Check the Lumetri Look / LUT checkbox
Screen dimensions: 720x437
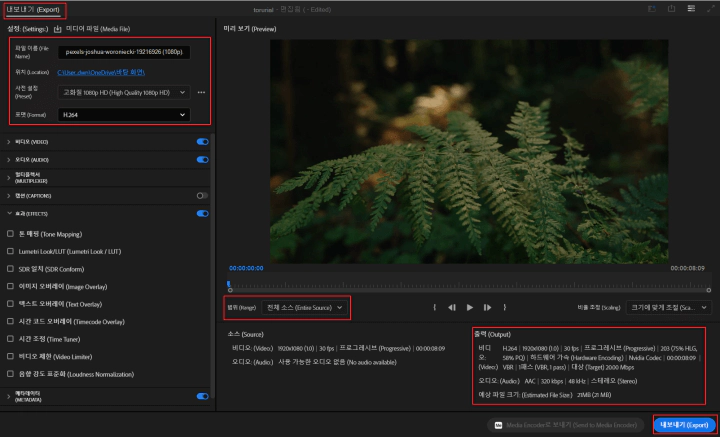[10, 252]
